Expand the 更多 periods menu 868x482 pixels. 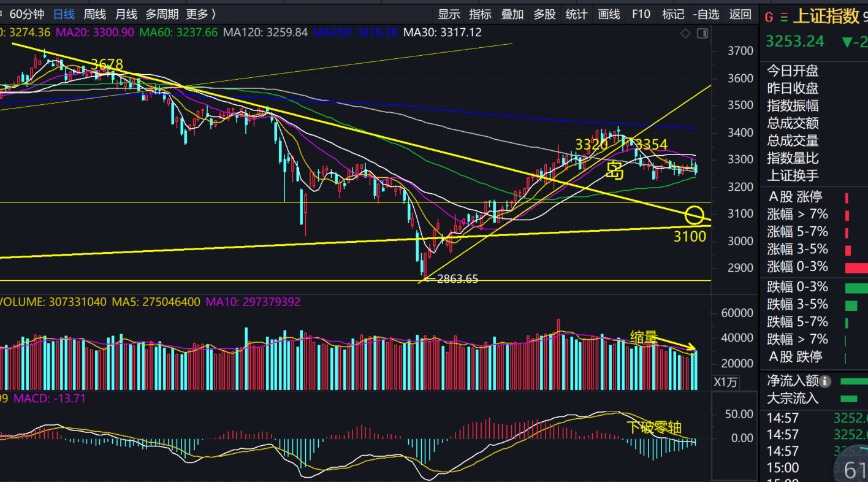point(202,14)
